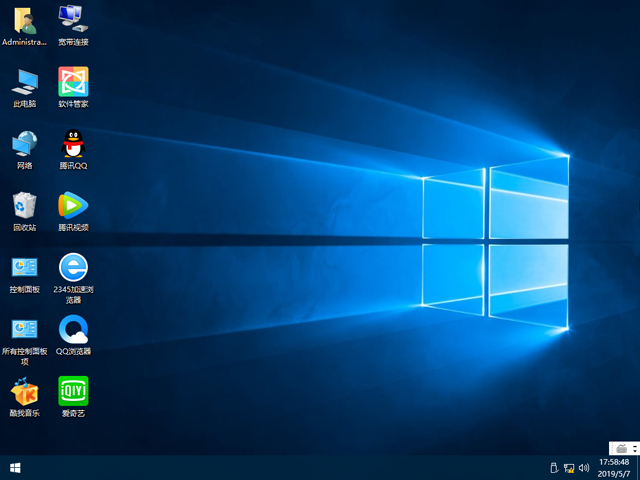
Task: Click the volume speaker tray icon
Action: coord(584,468)
